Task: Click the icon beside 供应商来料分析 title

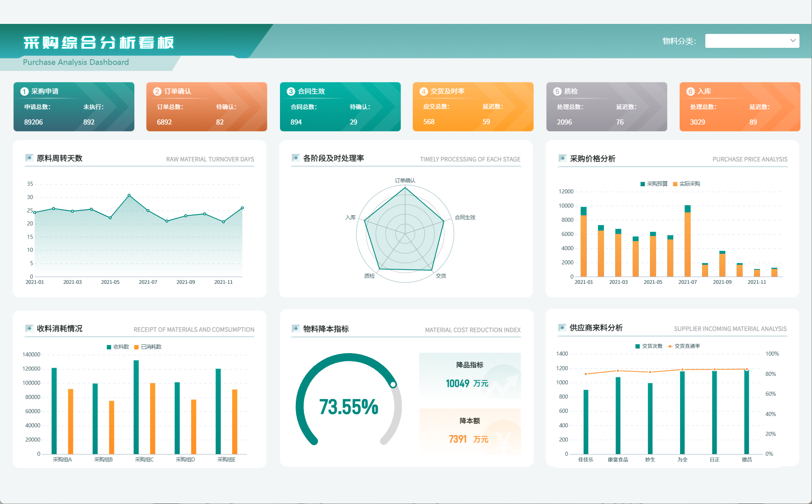Action: tap(562, 327)
